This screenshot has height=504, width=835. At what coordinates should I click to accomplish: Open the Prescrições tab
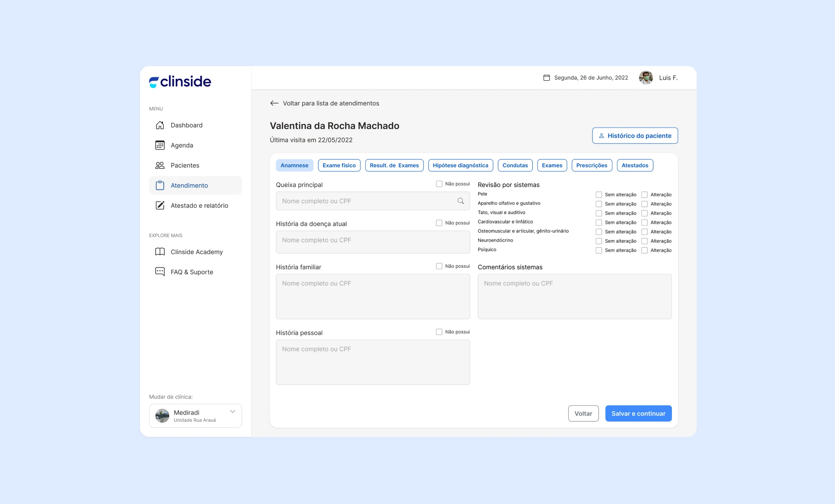click(592, 165)
